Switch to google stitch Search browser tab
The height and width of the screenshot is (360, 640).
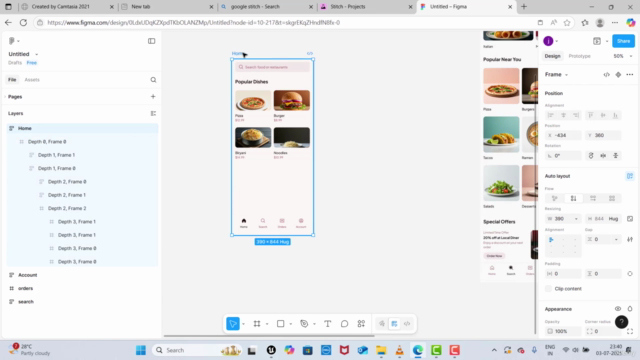click(x=266, y=7)
